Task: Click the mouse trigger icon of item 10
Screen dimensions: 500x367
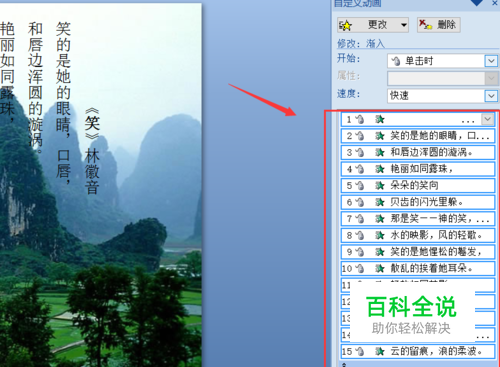Action: tap(360, 268)
